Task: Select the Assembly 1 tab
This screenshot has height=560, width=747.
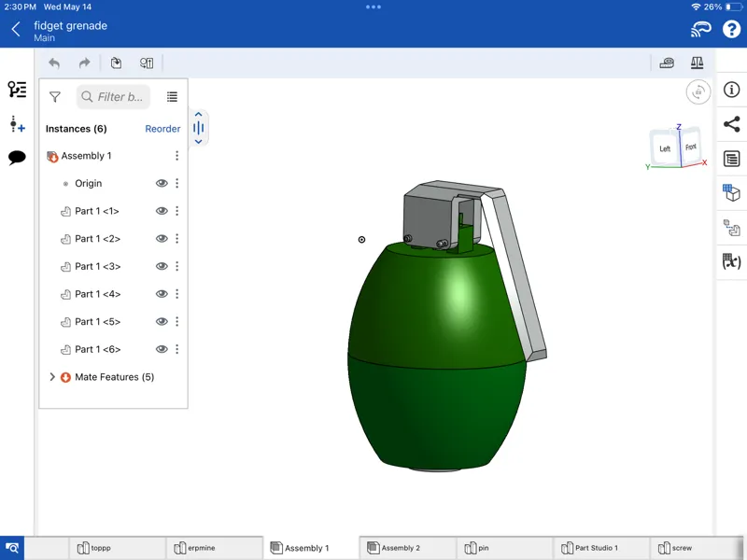Action: coord(311,548)
